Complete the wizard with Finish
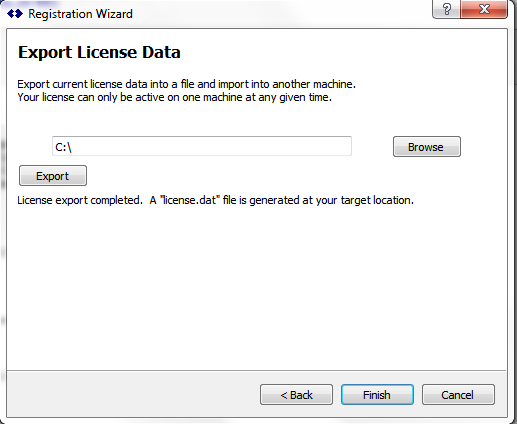This screenshot has width=517, height=424. (377, 395)
